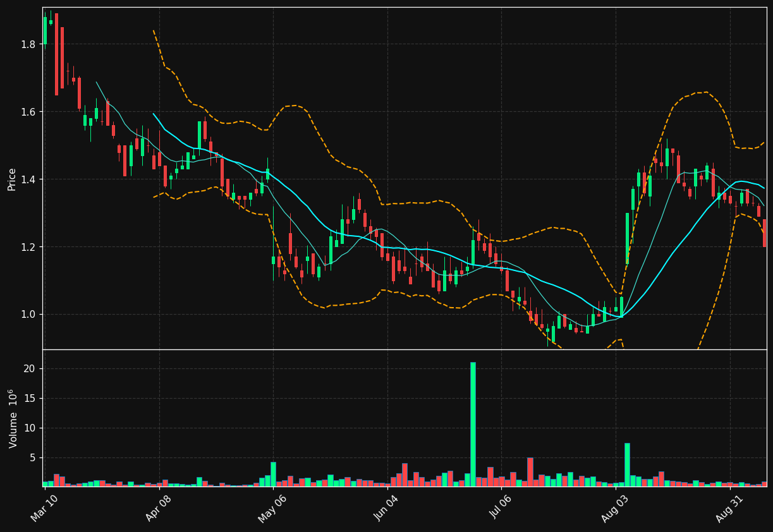Select the 20 volume tick label
This screenshot has height=532, width=773.
[30, 369]
